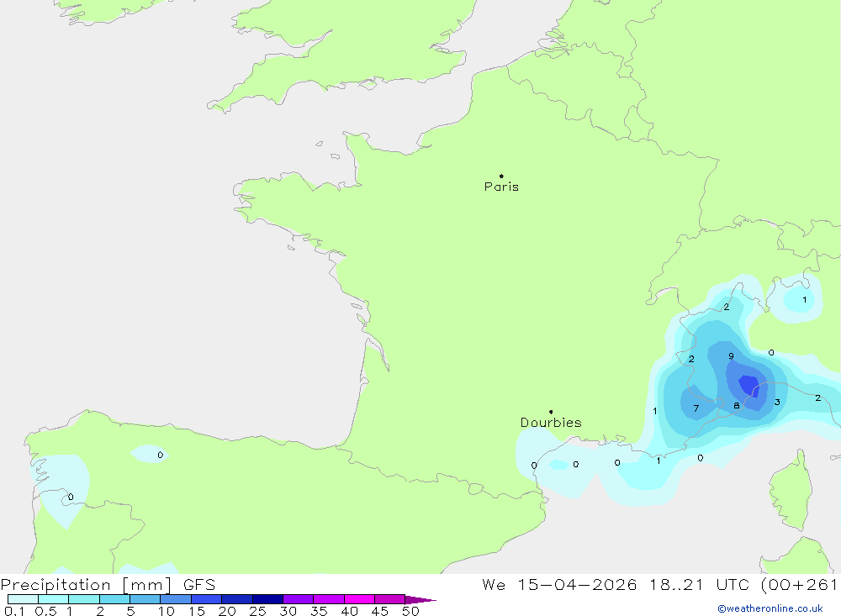Viewport: 841px width, 616px height.
Task: Click the Paris location dot marker
Action: click(501, 176)
